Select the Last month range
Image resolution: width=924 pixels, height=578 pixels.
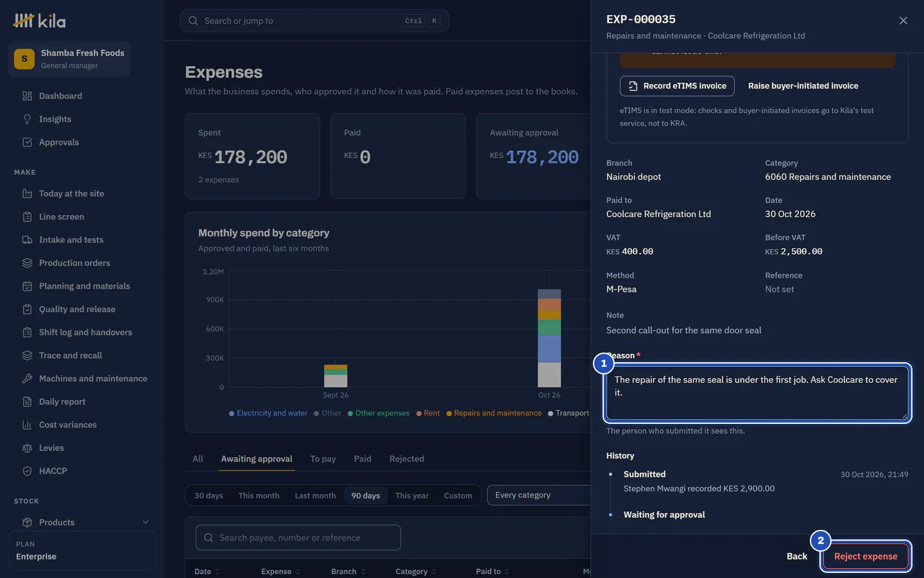315,496
